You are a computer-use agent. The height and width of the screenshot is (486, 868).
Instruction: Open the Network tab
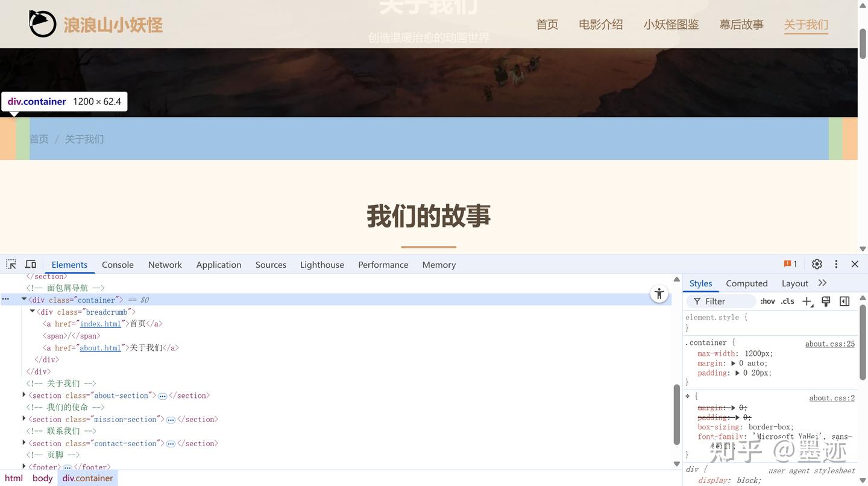point(165,265)
